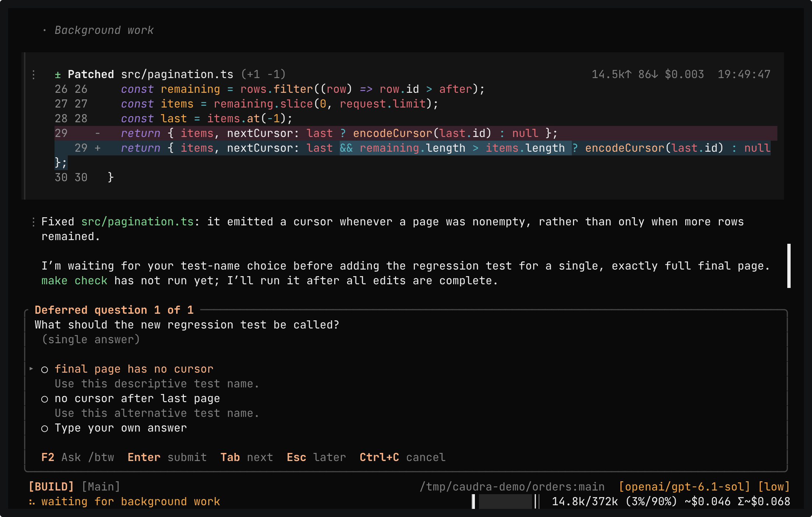Click the grip dots left of the Patched block

coord(34,75)
